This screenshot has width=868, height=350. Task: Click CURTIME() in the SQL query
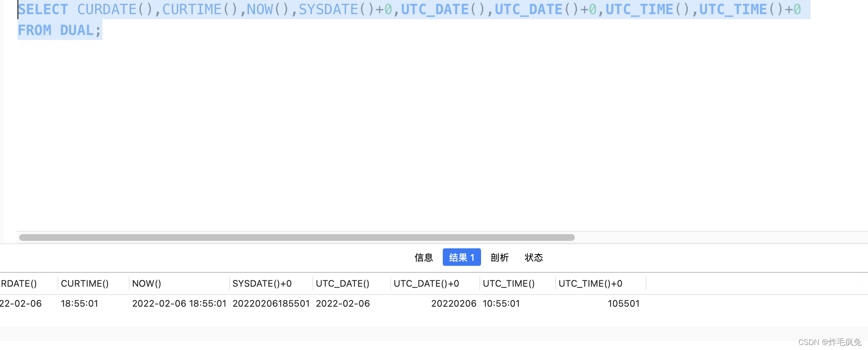tap(200, 10)
